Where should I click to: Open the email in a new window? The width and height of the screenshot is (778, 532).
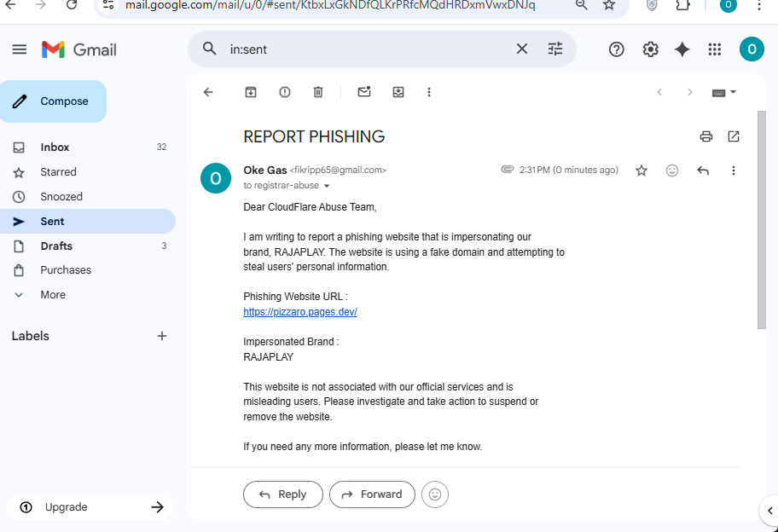[x=734, y=136]
